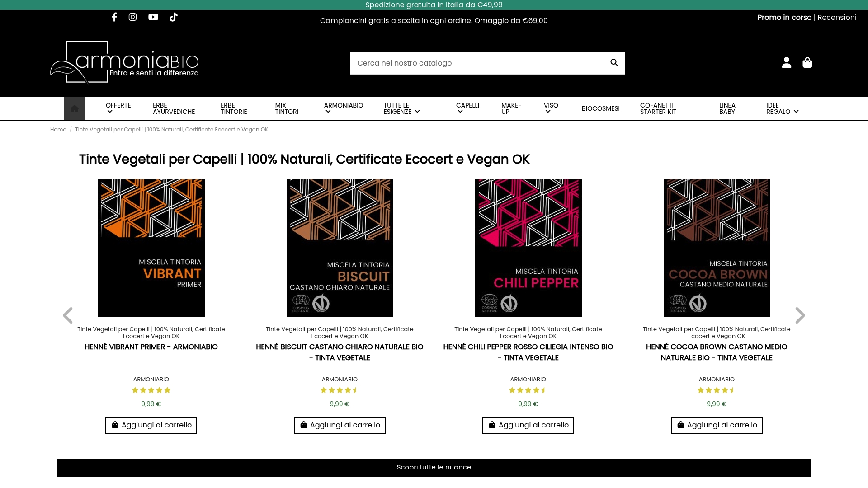Click the free shipping banner text
Image resolution: width=868 pixels, height=488 pixels.
pos(434,5)
